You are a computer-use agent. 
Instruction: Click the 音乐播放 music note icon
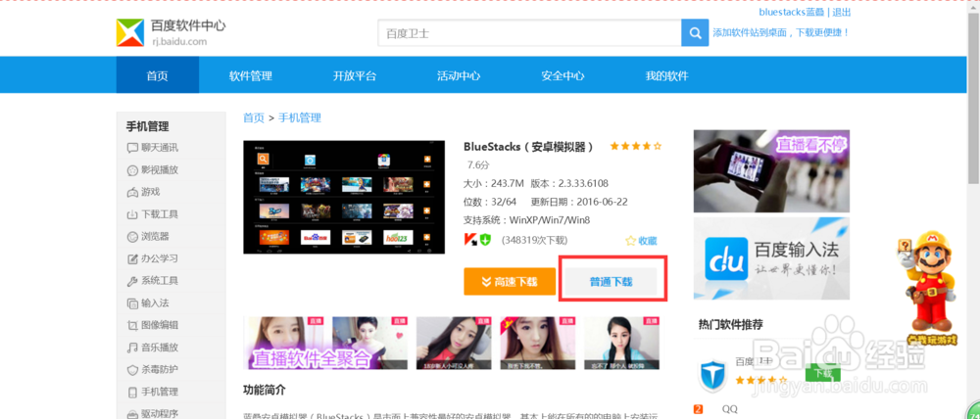point(132,348)
